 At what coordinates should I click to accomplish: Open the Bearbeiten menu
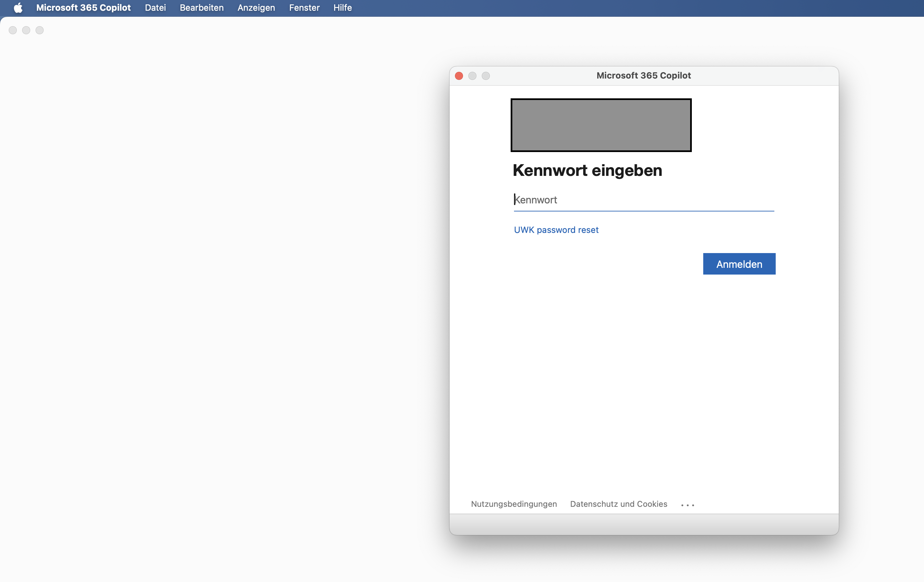click(x=201, y=8)
